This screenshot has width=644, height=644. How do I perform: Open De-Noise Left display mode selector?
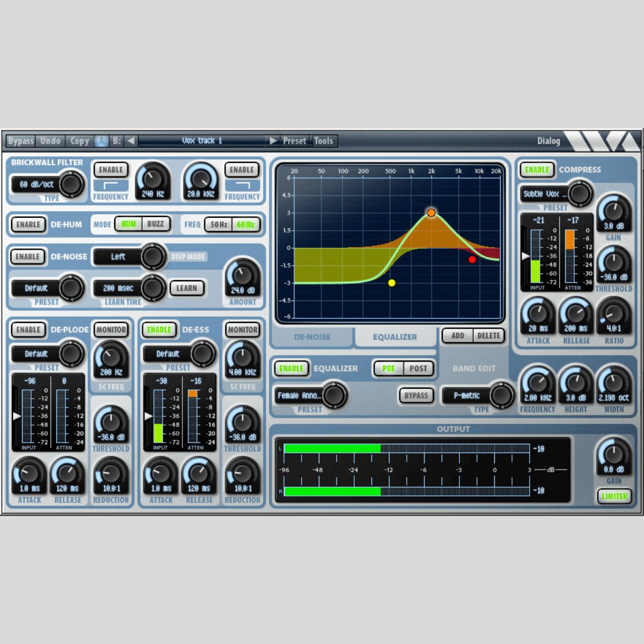point(129,257)
